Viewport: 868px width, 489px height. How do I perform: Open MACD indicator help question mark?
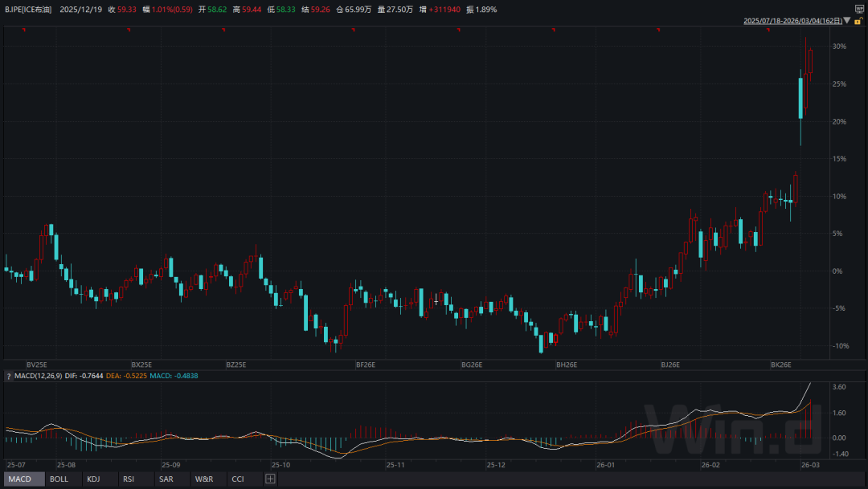(9, 376)
